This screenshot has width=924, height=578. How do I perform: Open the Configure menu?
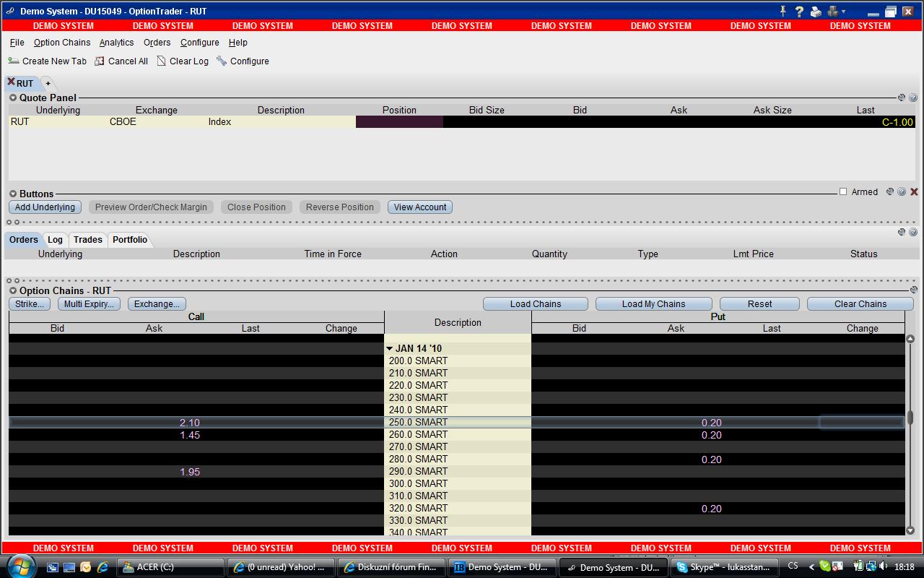click(199, 43)
